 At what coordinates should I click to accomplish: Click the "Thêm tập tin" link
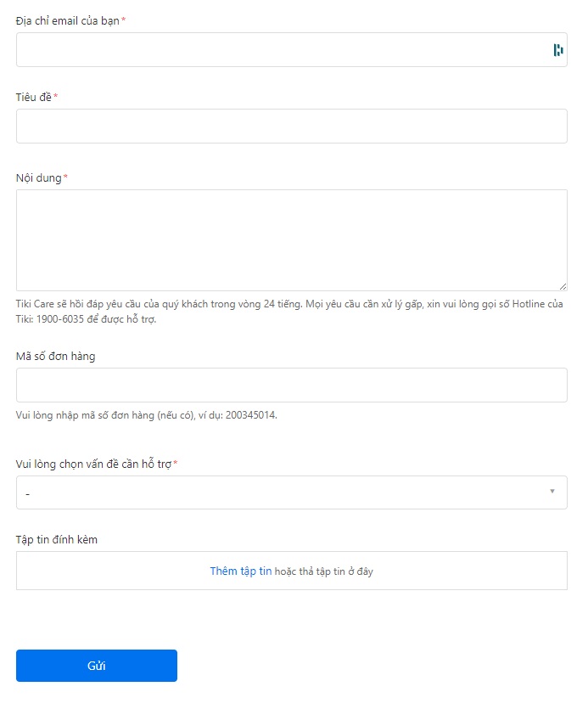pyautogui.click(x=240, y=571)
